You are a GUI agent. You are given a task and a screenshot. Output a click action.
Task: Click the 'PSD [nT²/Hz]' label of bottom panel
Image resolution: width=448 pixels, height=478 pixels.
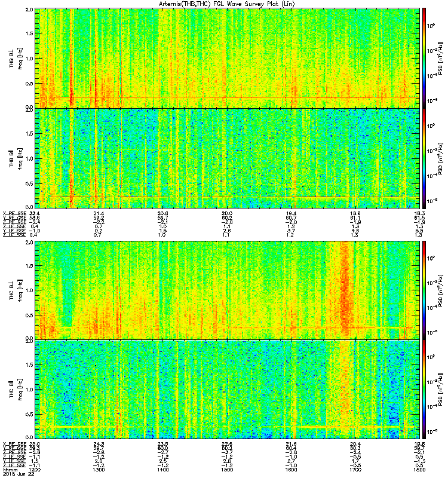(x=441, y=390)
